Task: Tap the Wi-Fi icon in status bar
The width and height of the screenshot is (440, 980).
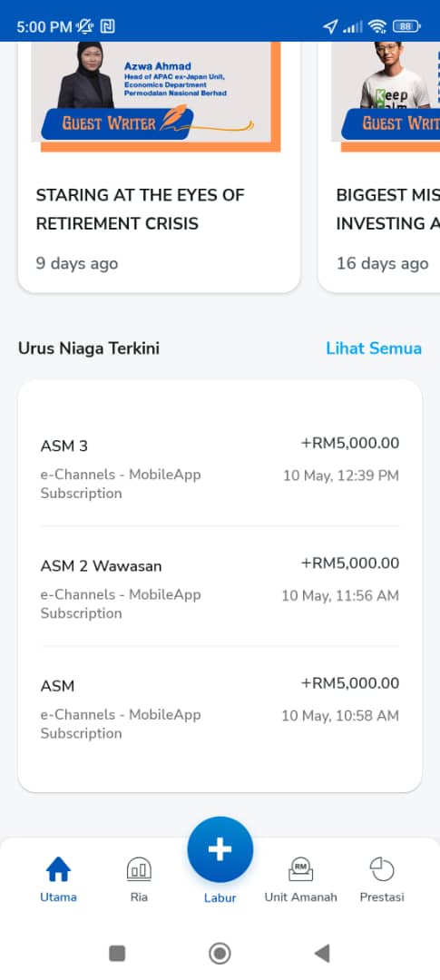Action: pyautogui.click(x=376, y=26)
